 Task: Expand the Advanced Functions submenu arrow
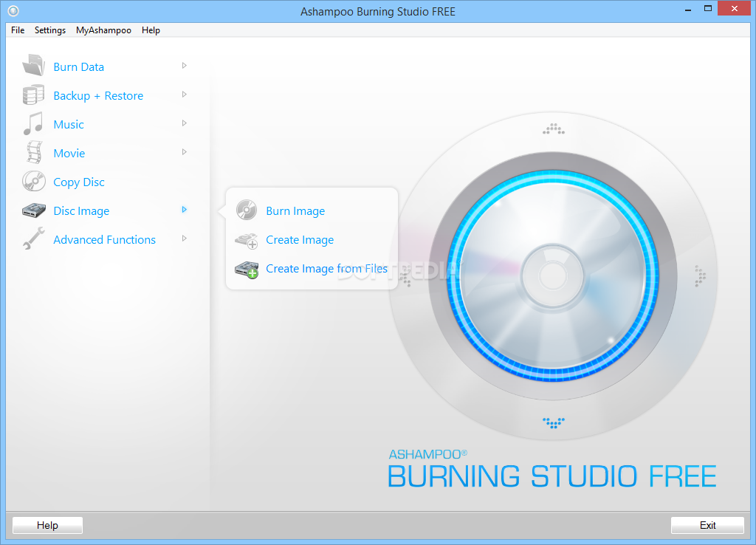pyautogui.click(x=184, y=239)
